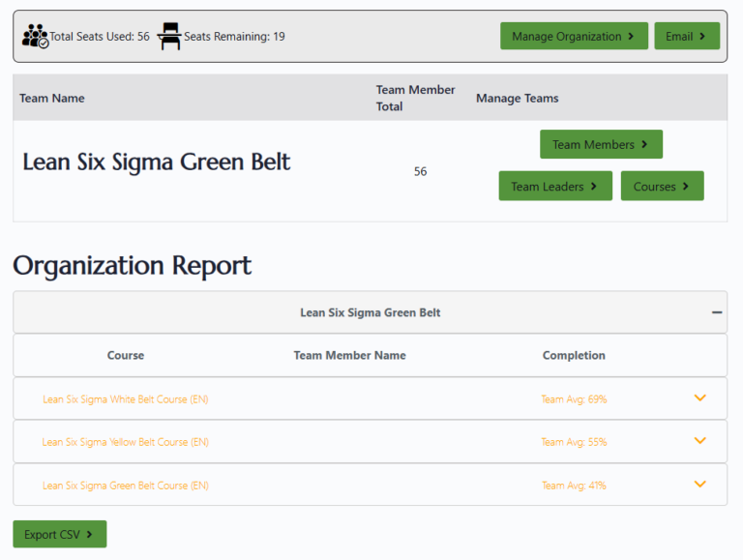Click the Team Avg: 55% completion value

[574, 442]
